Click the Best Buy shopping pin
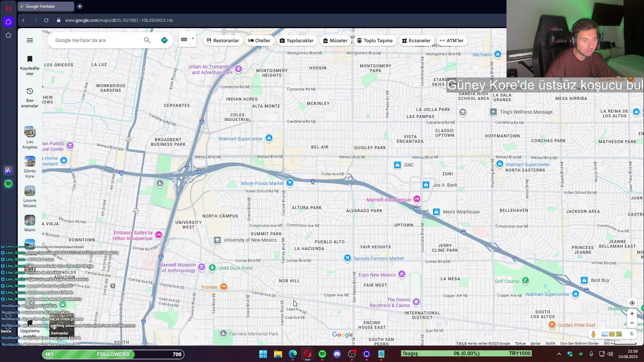Screen dimensions: 644x362 pos(584,280)
